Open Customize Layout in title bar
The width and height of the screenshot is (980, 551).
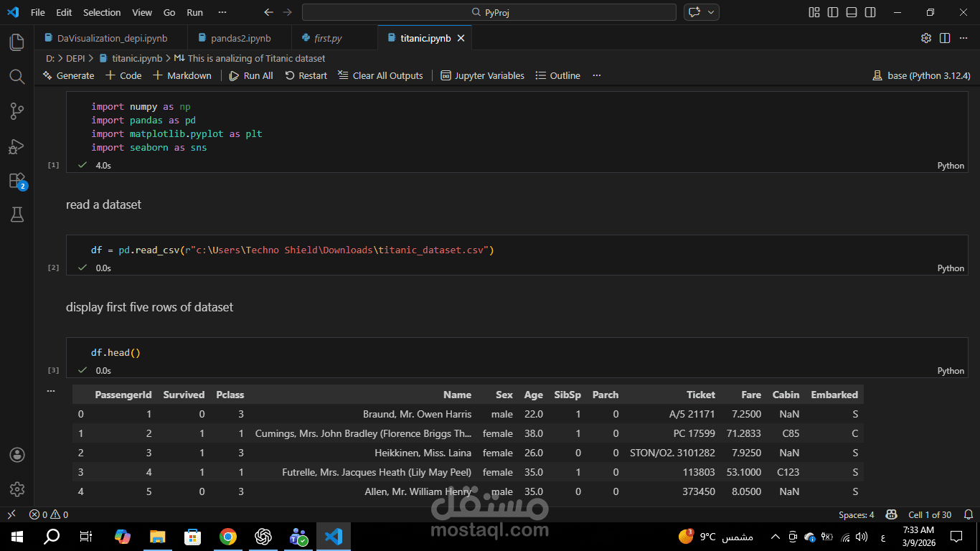tap(814, 12)
